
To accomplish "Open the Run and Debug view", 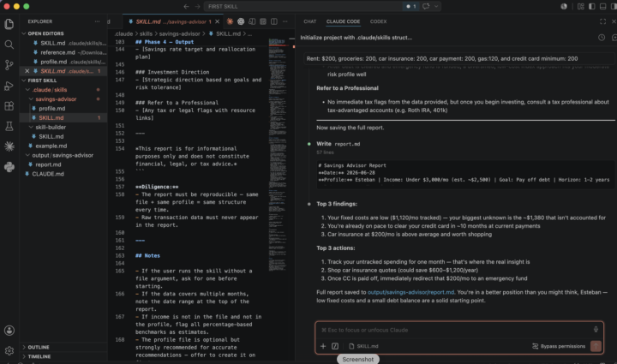I will point(9,86).
